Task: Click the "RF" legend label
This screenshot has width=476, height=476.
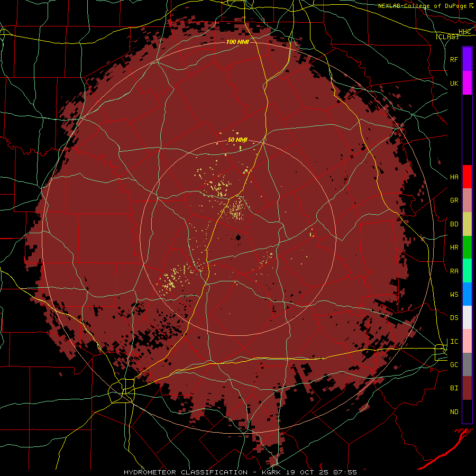Action: point(454,60)
